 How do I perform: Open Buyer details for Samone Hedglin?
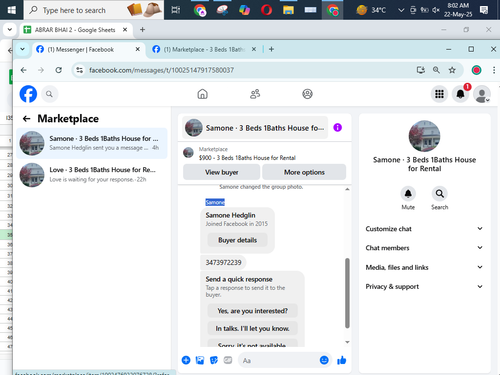point(237,240)
